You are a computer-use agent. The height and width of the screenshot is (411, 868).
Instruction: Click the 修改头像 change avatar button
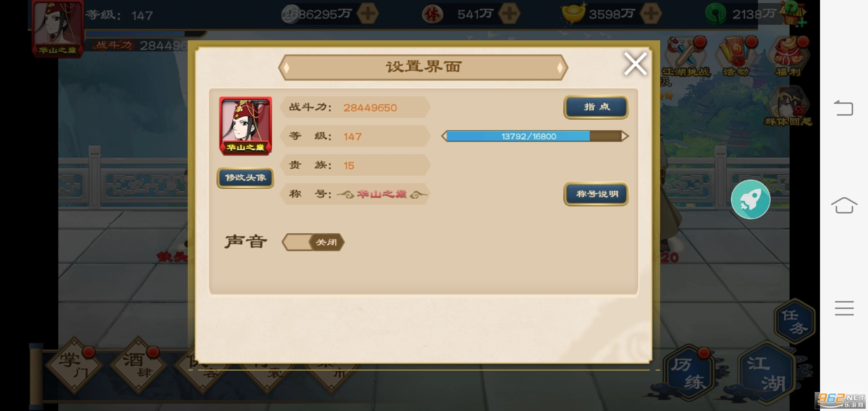coord(246,178)
